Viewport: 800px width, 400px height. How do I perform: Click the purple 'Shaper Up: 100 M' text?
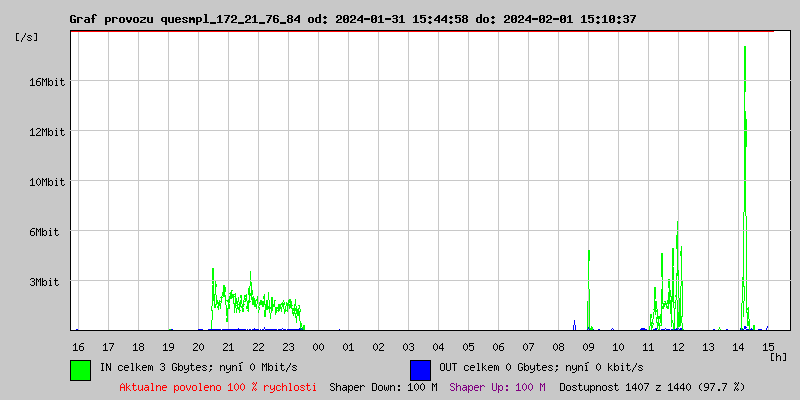pyautogui.click(x=497, y=386)
